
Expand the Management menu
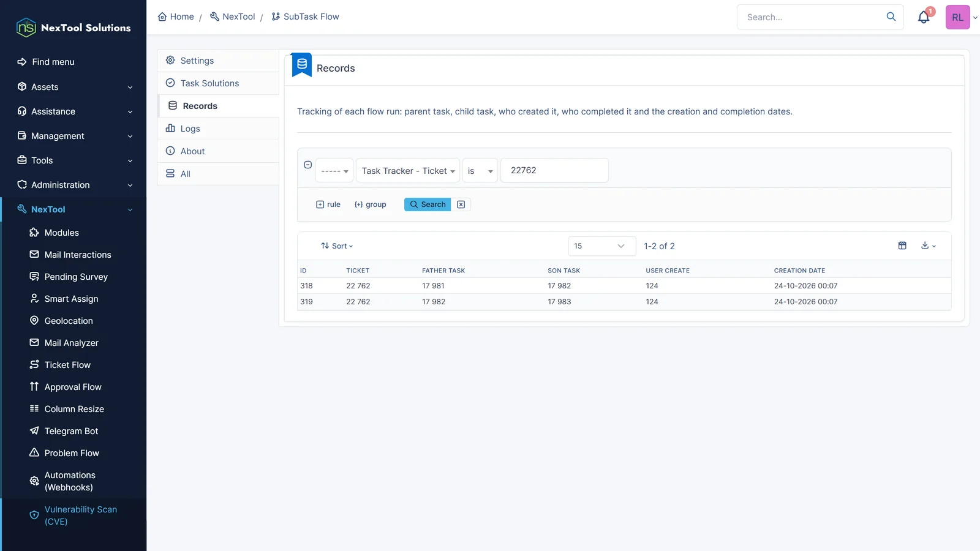[x=75, y=136]
